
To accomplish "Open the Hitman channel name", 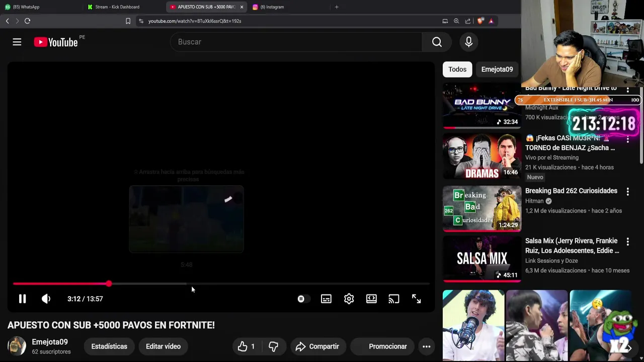I will pos(534,201).
